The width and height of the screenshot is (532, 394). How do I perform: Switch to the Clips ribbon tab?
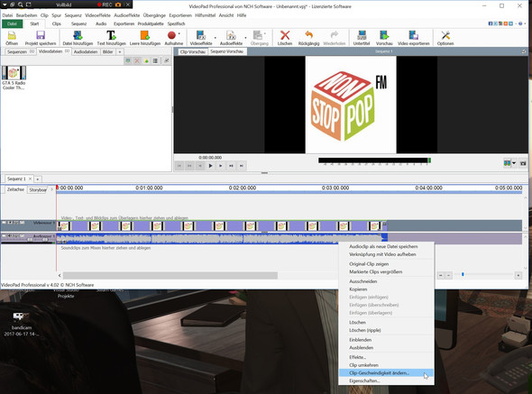[x=56, y=23]
